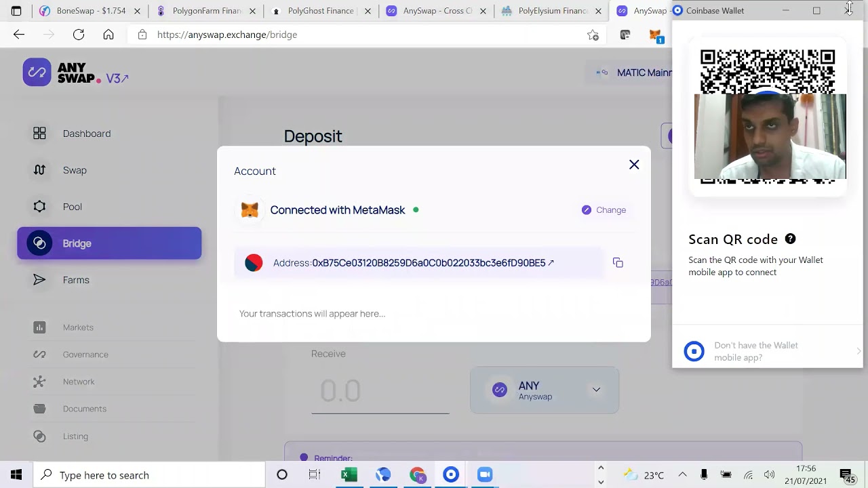This screenshot has width=868, height=488.
Task: Click the browser Home button
Action: pyautogui.click(x=108, y=35)
